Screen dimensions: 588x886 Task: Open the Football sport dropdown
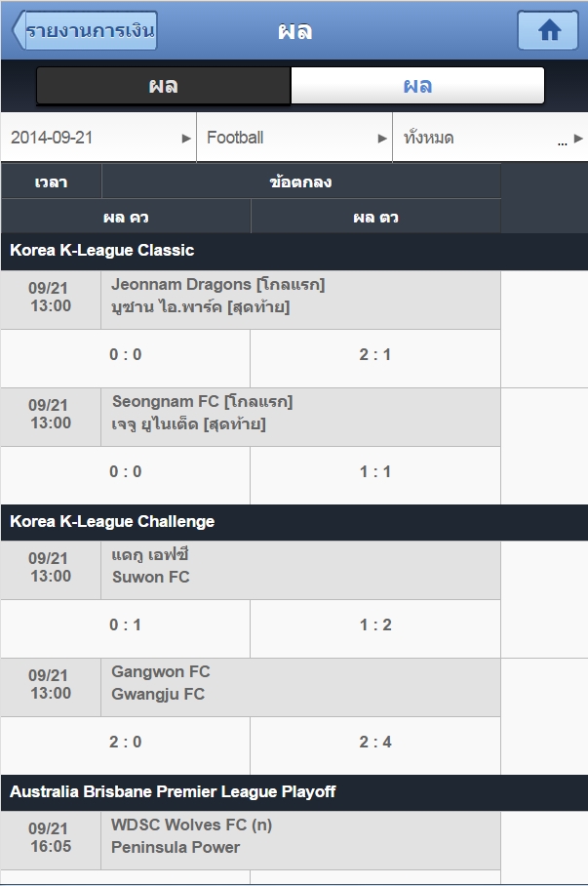[x=294, y=138]
